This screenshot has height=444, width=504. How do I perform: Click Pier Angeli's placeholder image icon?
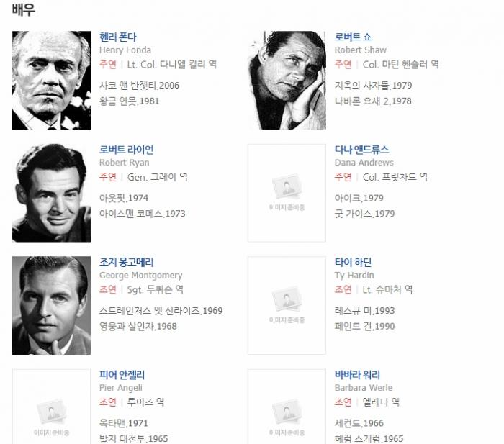click(51, 412)
